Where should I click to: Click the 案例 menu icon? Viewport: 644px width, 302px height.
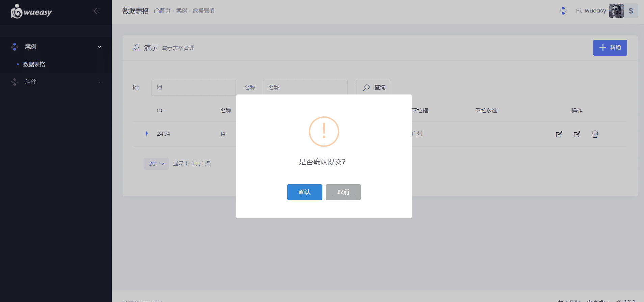pos(15,47)
